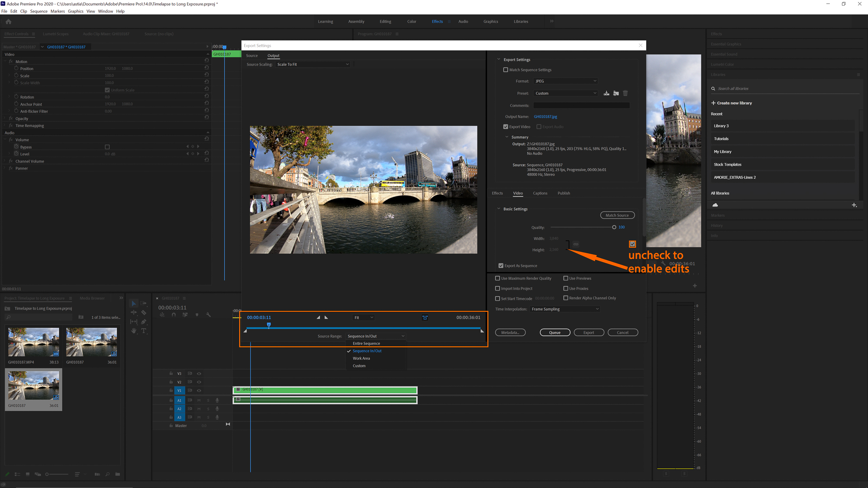Select the Razor tool
Image resolution: width=868 pixels, height=488 pixels.
pos(144,313)
